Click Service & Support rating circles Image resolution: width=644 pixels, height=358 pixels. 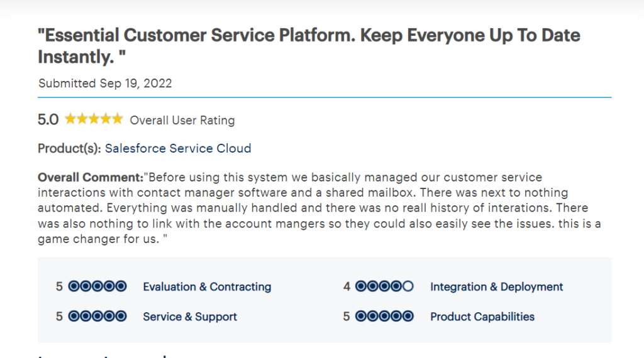97,317
